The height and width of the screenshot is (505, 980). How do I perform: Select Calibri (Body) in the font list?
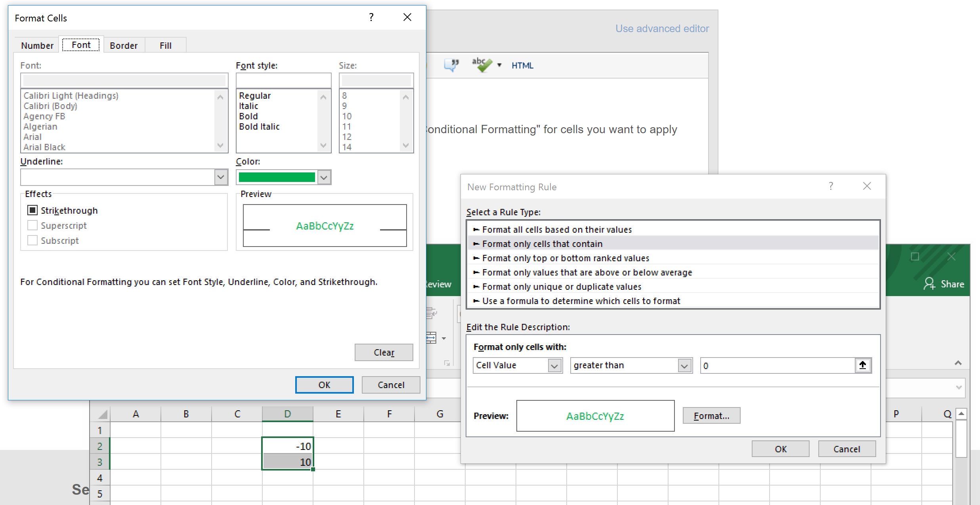[50, 106]
